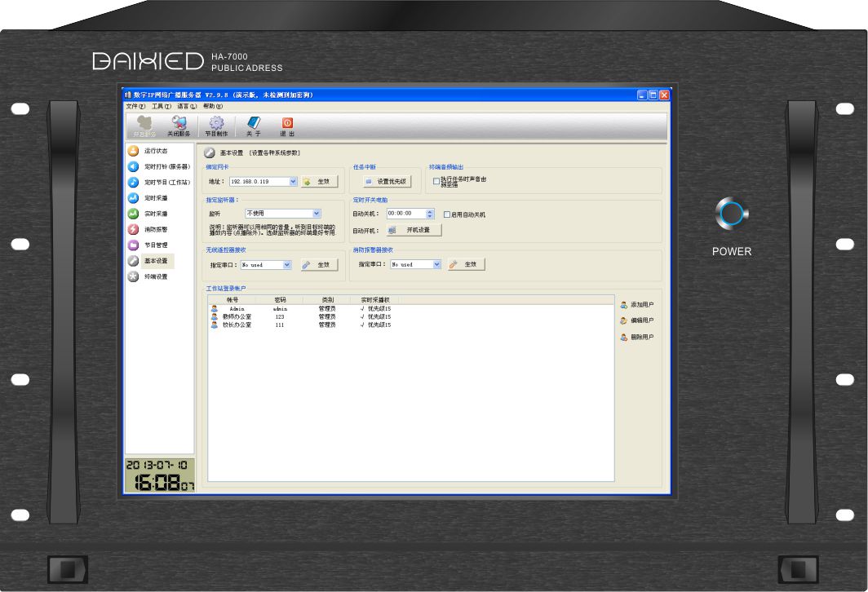Tick the 执行任务时声音由弱至强 checkbox
868x592 pixels.
(x=436, y=181)
